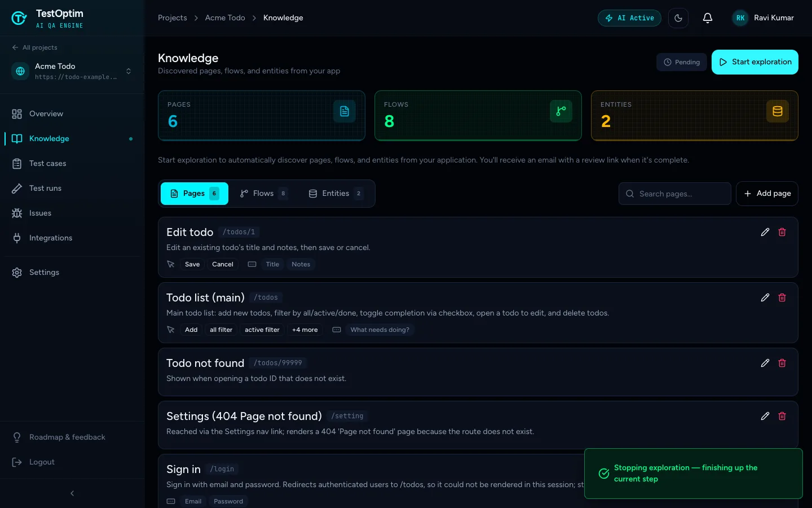
Task: Delete the Todo list (main) page
Action: coord(782,297)
